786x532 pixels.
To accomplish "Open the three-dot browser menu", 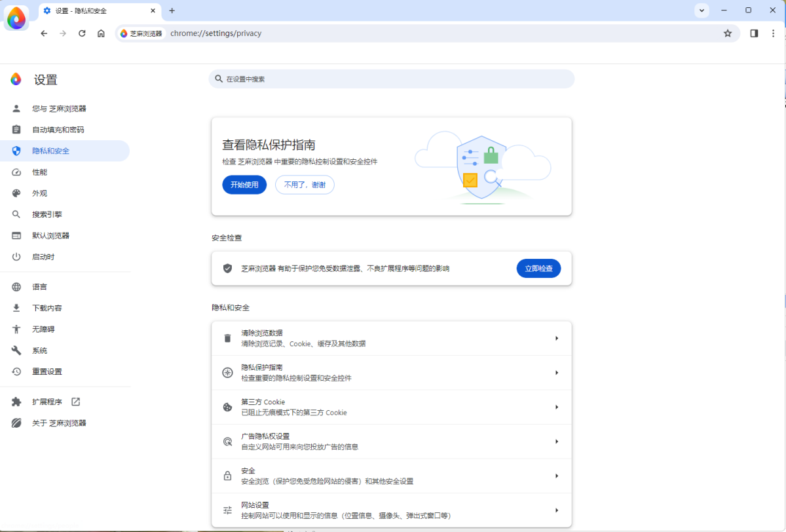I will tap(774, 33).
